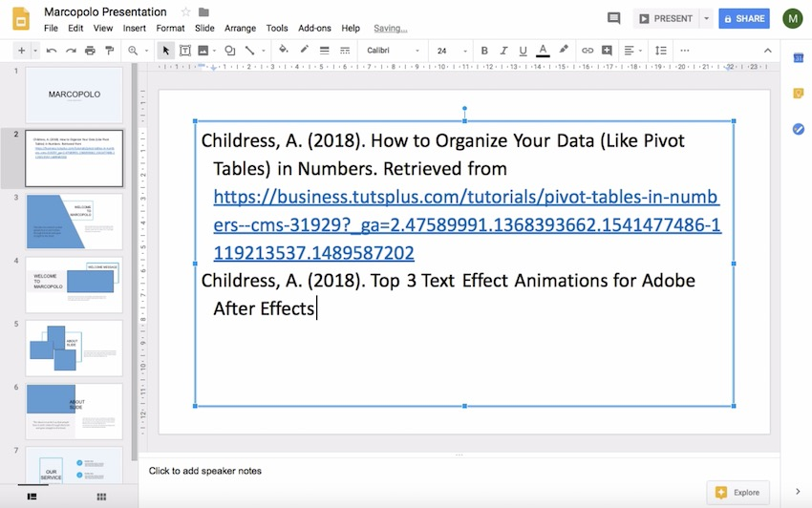Screen dimensions: 812x508
Task: Select slide 3 thumbnail in filmstrip
Action: click(x=75, y=222)
